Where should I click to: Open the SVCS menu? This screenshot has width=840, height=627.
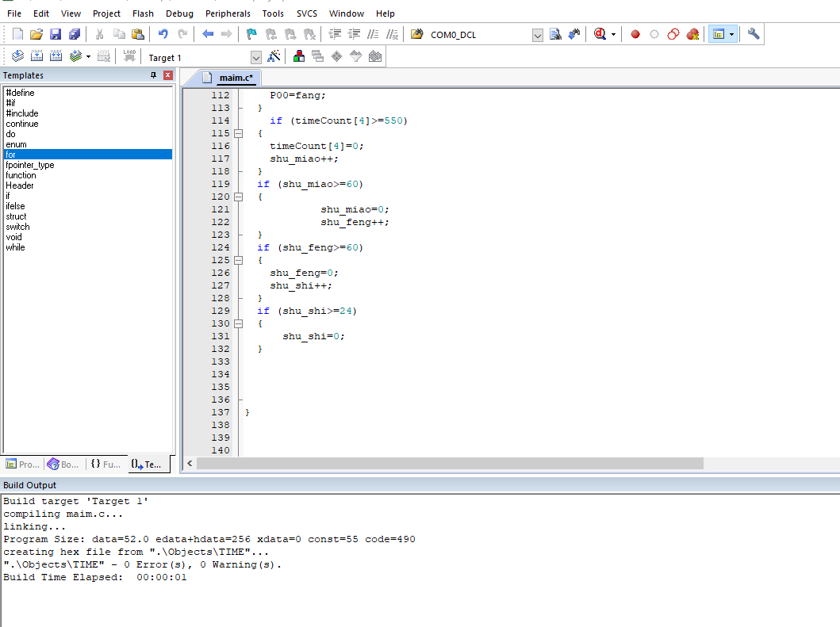[x=307, y=13]
